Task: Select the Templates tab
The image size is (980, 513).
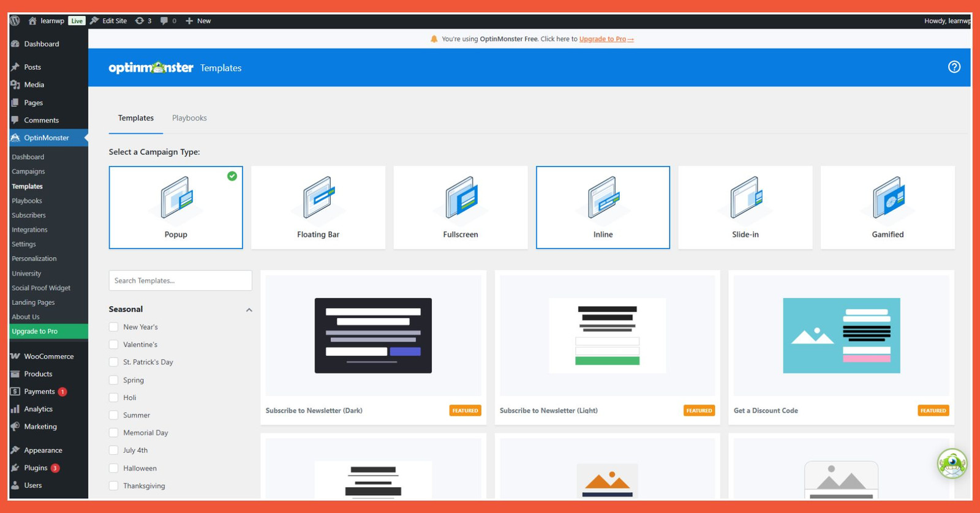Action: click(136, 118)
